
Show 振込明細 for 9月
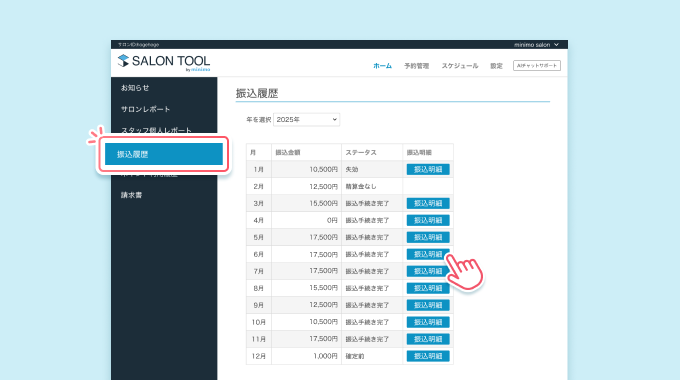[x=428, y=305]
